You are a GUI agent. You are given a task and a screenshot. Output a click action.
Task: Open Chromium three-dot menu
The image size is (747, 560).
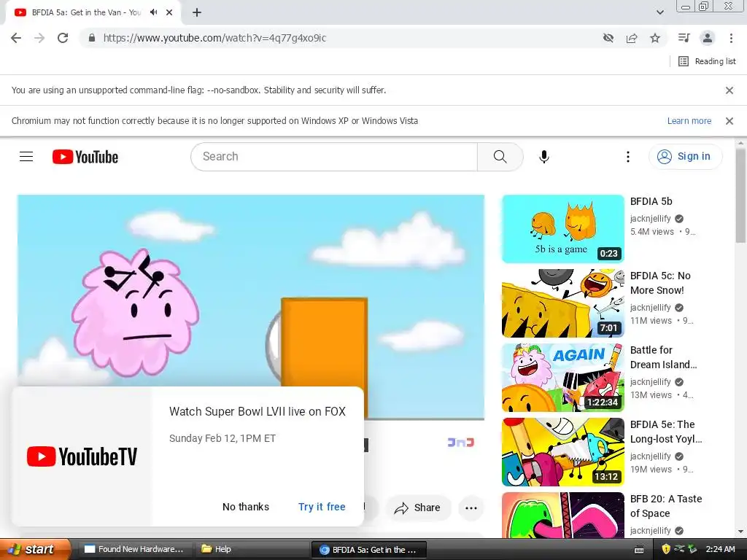tap(731, 38)
